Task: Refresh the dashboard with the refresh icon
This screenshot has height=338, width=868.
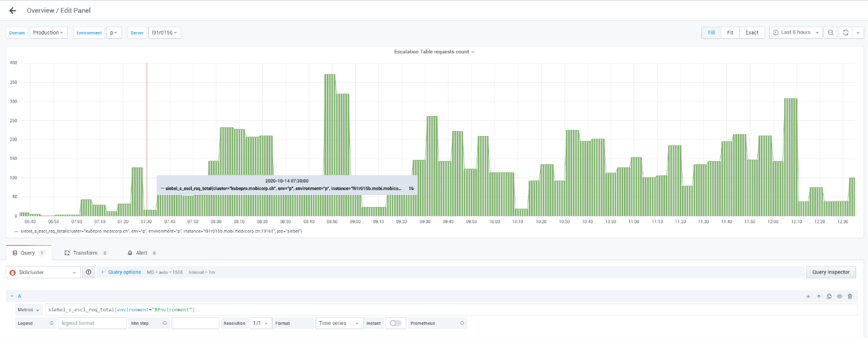Action: point(845,33)
